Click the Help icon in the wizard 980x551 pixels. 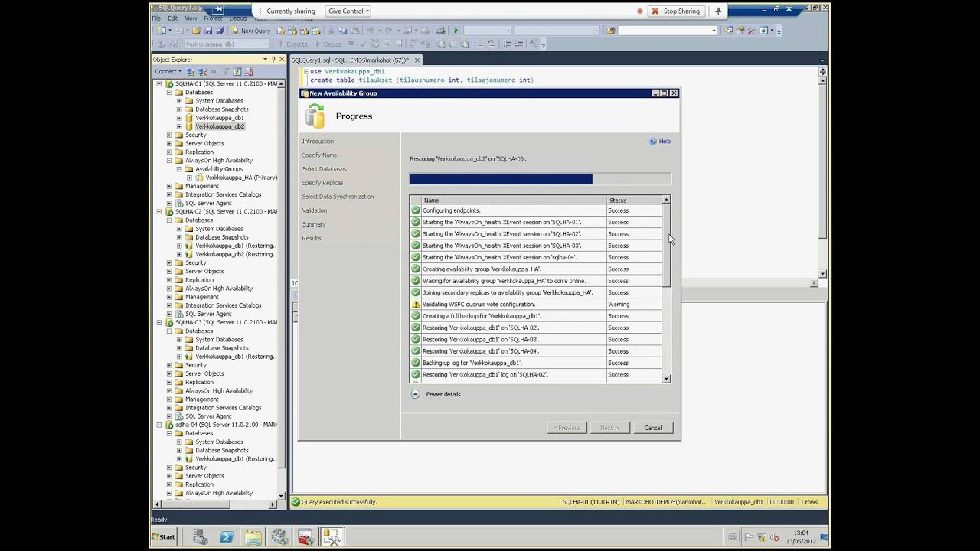pyautogui.click(x=653, y=142)
